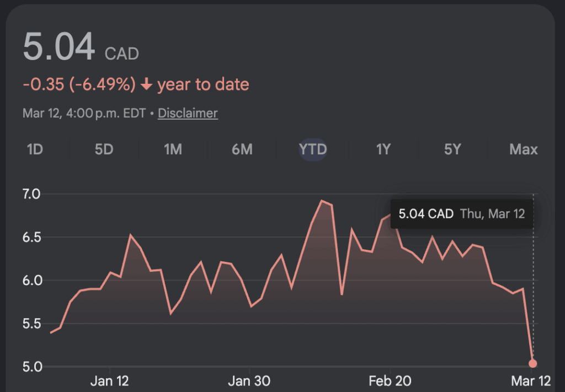This screenshot has width=565, height=392.
Task: Show the 1M price history
Action: (x=173, y=149)
